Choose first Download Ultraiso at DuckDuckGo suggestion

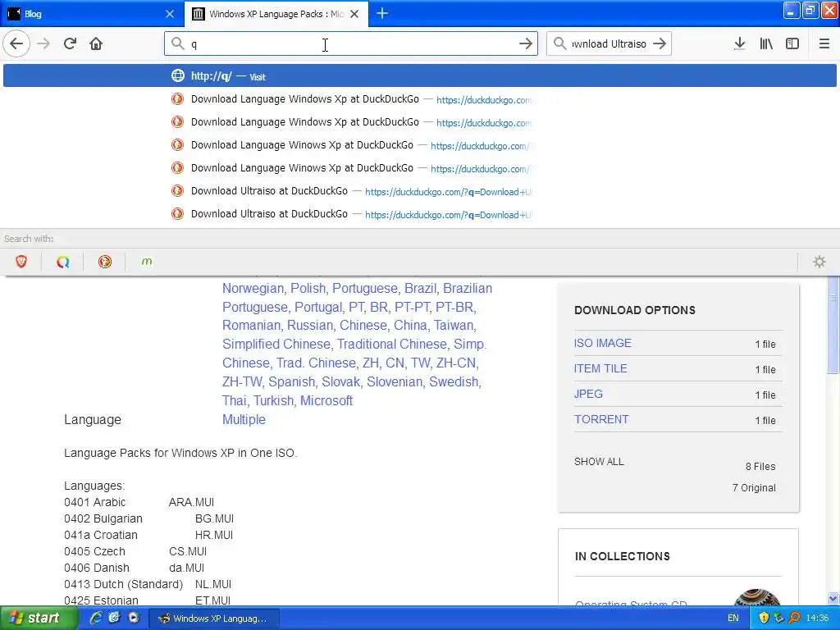coord(419,190)
